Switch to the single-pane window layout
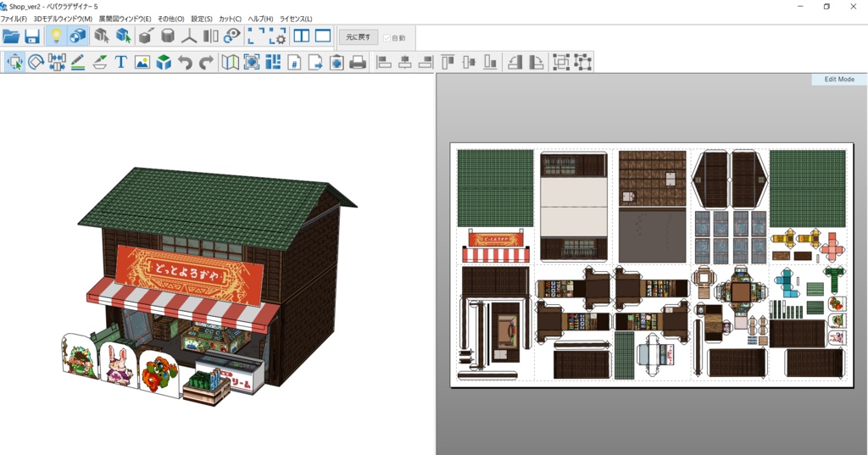Viewport: 868px width, 455px height. pos(323,36)
